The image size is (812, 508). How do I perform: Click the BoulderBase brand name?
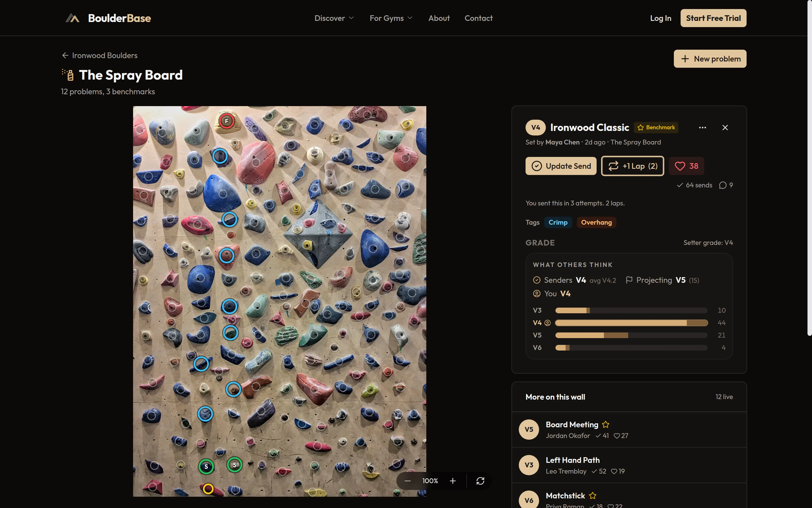[x=120, y=18]
